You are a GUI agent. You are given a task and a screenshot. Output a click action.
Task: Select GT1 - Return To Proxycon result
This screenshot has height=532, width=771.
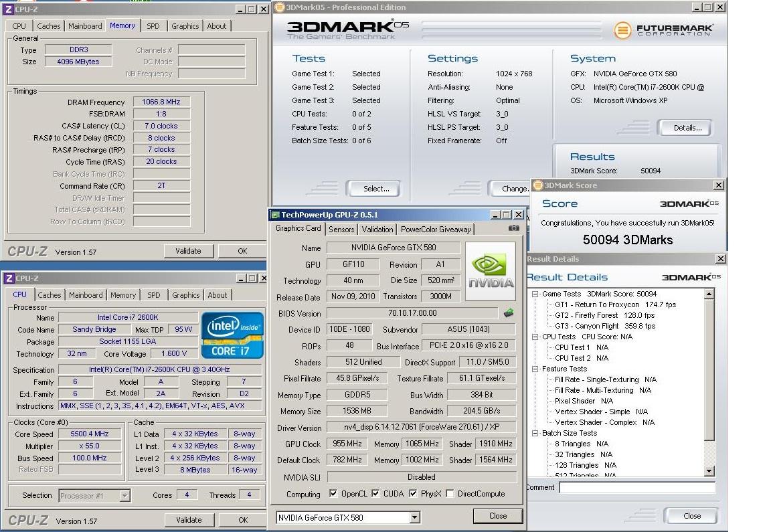point(615,305)
